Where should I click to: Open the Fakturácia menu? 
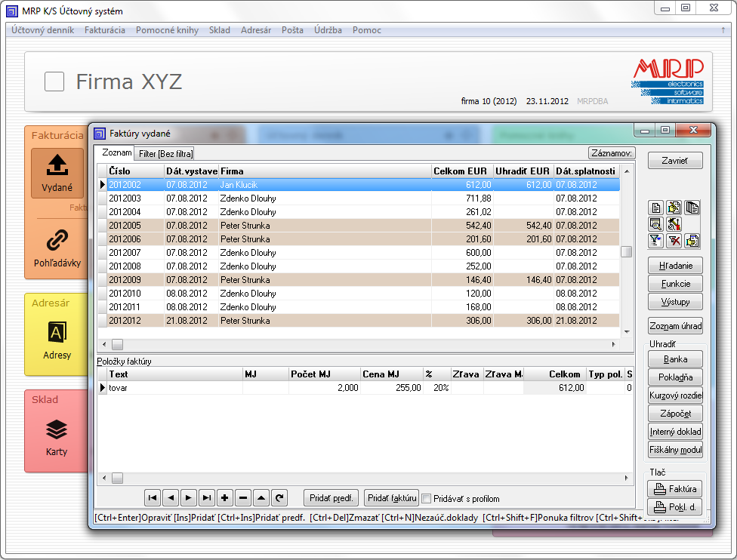pos(105,30)
